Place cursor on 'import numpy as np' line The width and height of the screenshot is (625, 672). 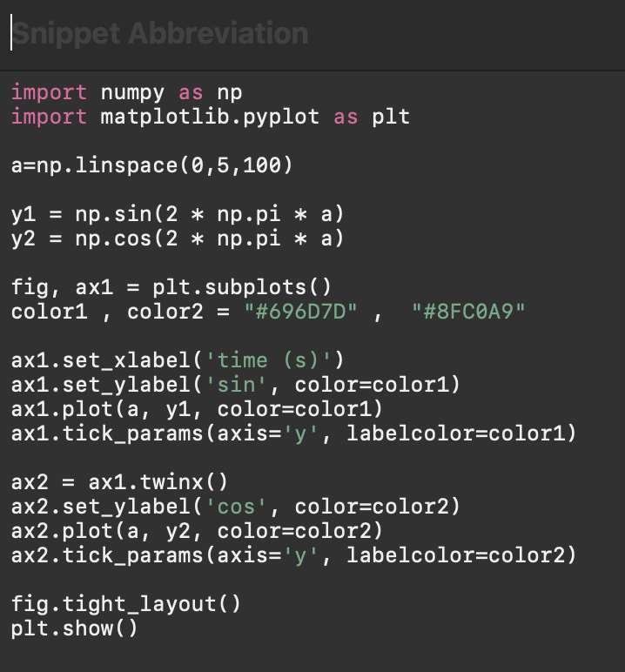tap(126, 92)
